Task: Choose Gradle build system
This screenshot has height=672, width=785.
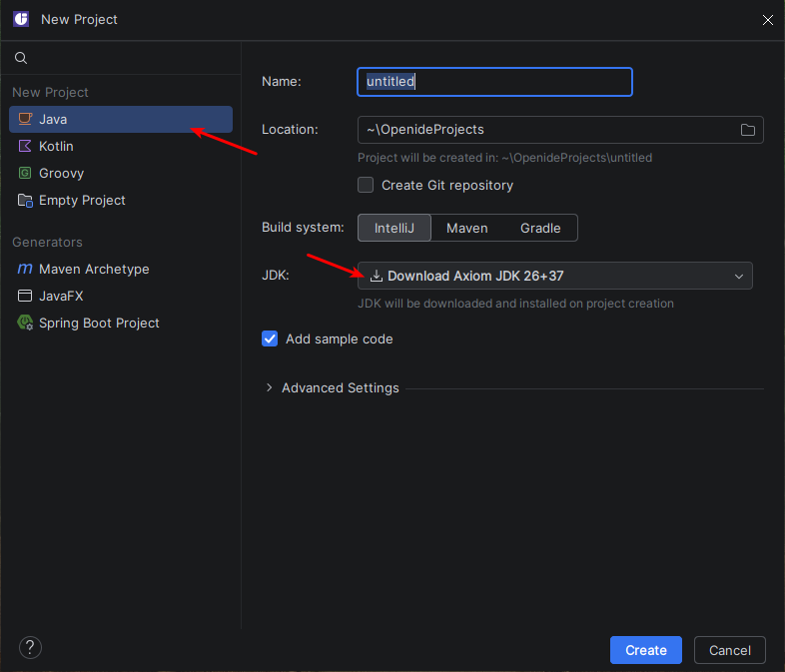Action: (540, 229)
